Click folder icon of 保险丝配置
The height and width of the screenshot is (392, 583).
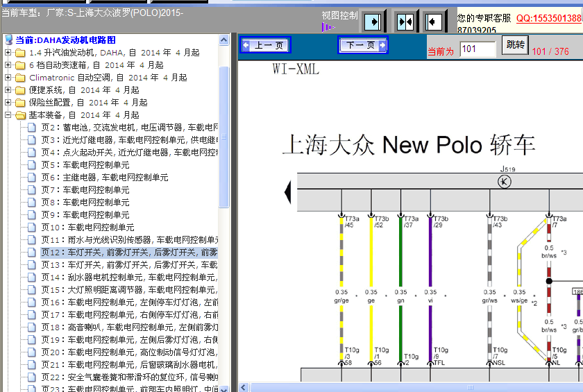pyautogui.click(x=19, y=103)
